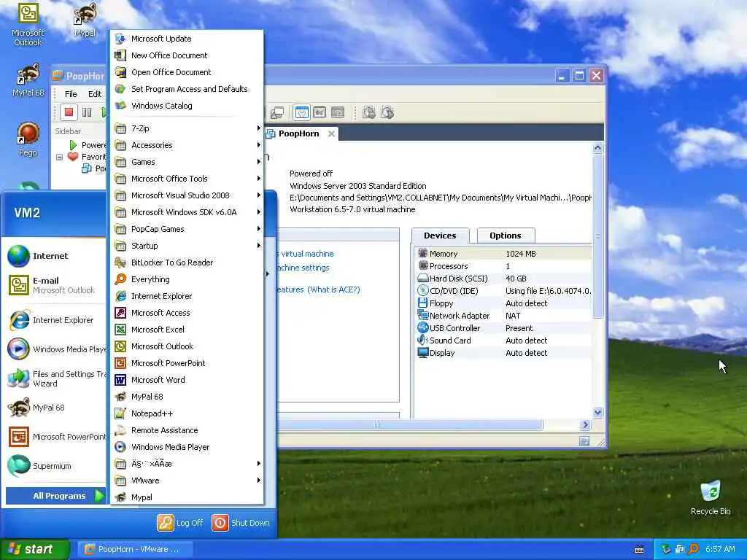Viewport: 747px width, 560px height.
Task: Select the USB Controller device row
Action: [503, 328]
